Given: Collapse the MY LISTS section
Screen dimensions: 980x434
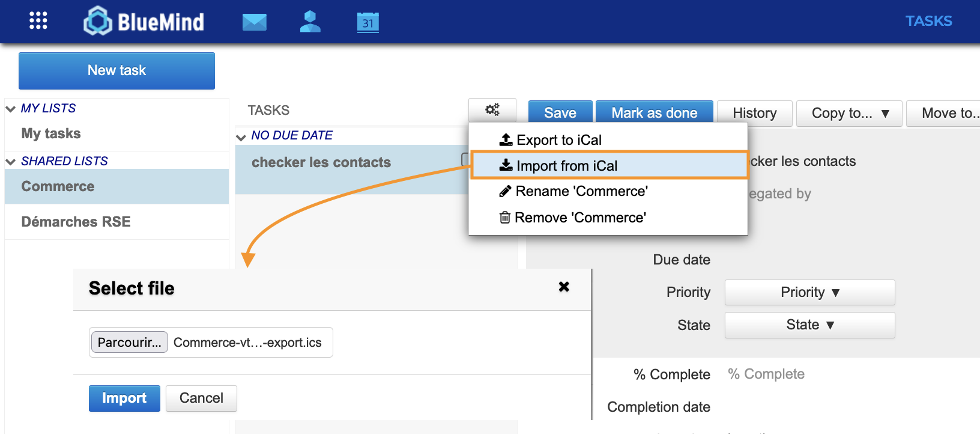Looking at the screenshot, I should point(11,109).
